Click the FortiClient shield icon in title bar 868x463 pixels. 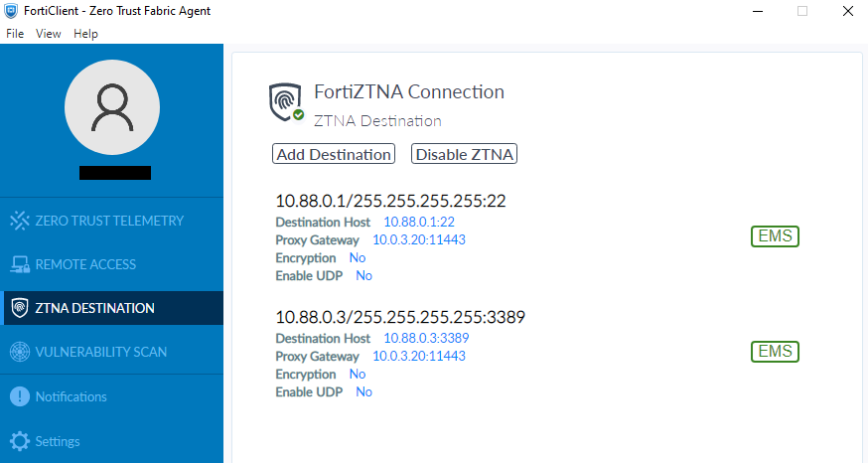click(11, 11)
